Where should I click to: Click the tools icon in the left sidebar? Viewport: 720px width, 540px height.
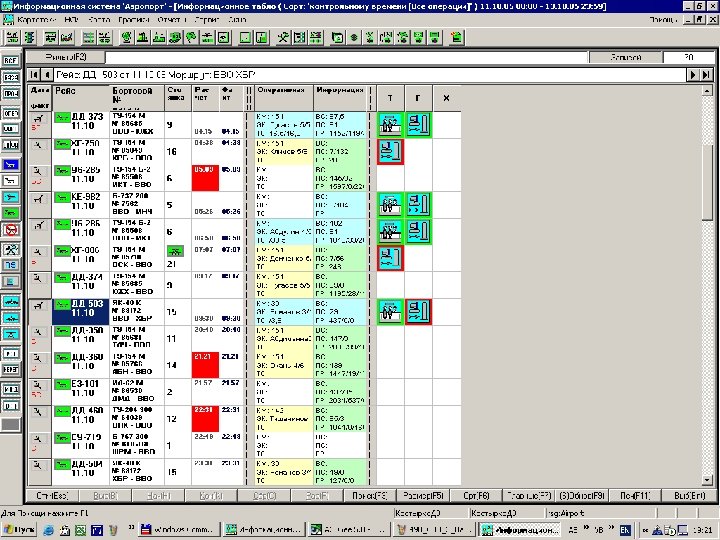11,249
